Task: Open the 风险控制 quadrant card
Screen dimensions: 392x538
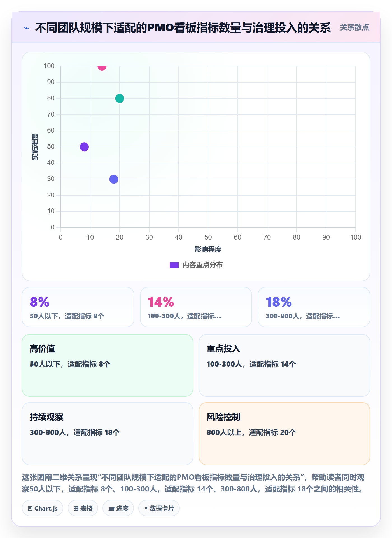Action: point(284,434)
